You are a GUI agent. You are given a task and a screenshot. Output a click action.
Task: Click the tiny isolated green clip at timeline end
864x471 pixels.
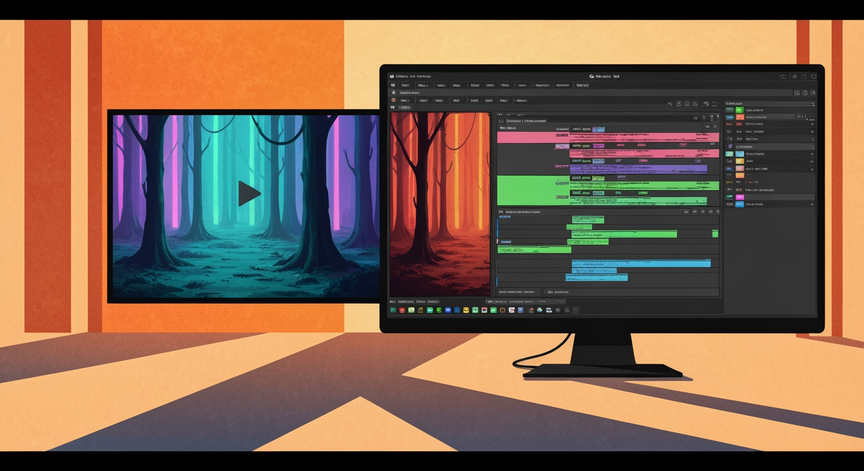pos(715,234)
